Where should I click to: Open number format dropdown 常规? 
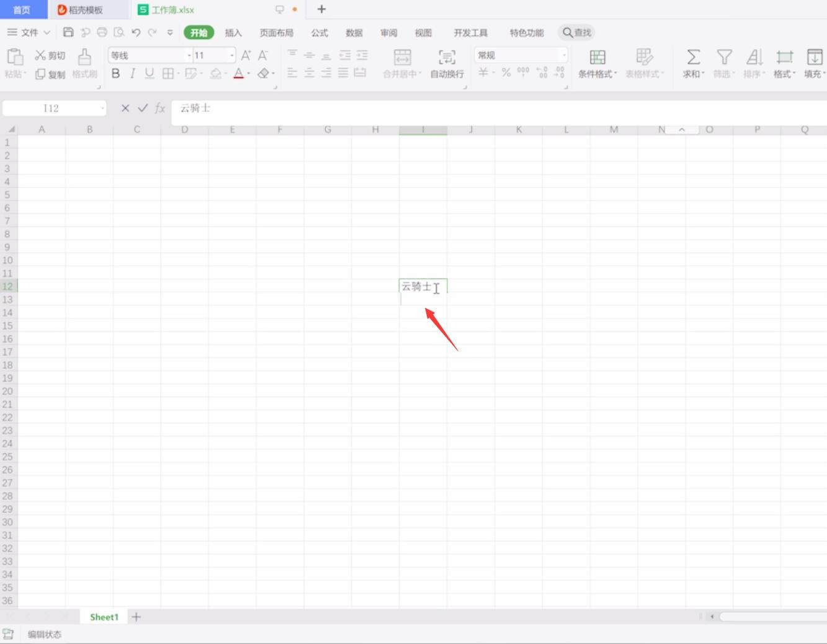[x=564, y=55]
